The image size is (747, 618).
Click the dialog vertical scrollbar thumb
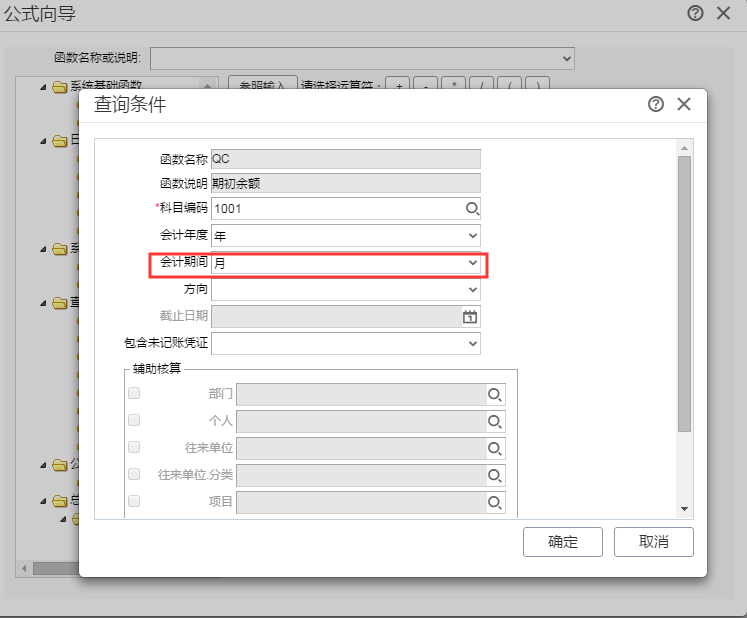click(x=685, y=294)
